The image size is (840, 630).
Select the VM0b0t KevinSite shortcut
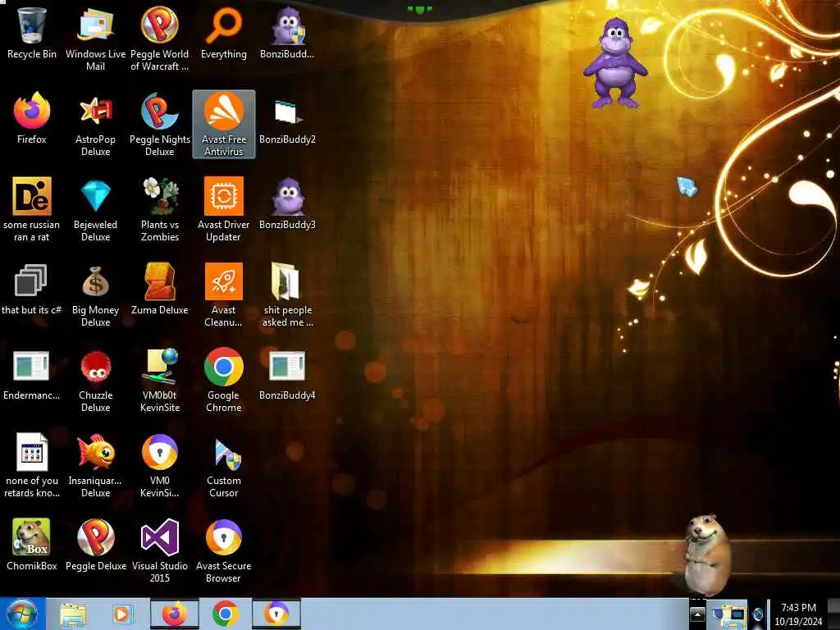tap(160, 381)
